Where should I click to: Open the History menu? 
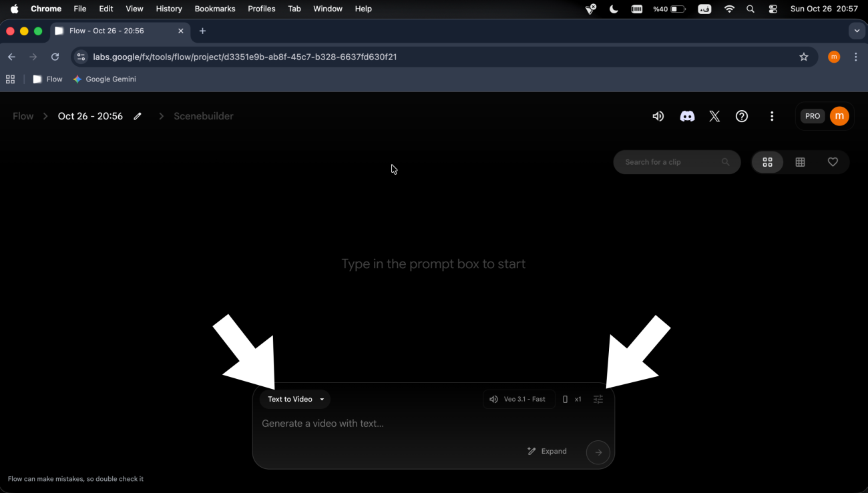(x=169, y=9)
